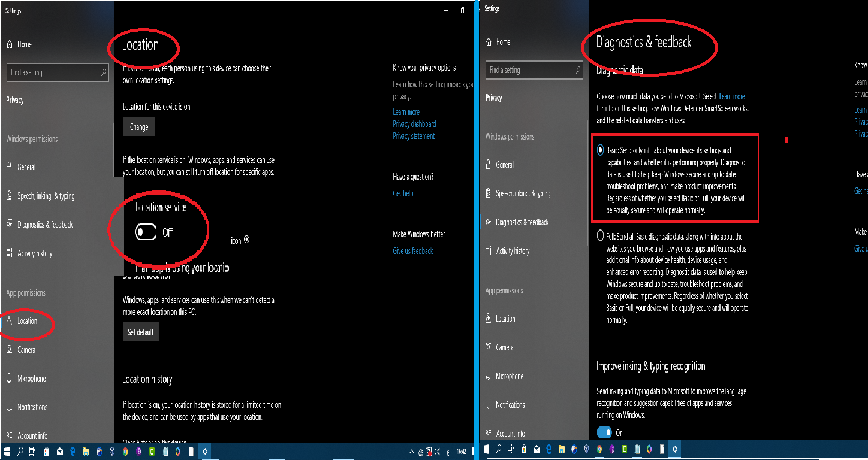Click the Location history heading
Image resolution: width=868 pixels, height=460 pixels.
[147, 379]
